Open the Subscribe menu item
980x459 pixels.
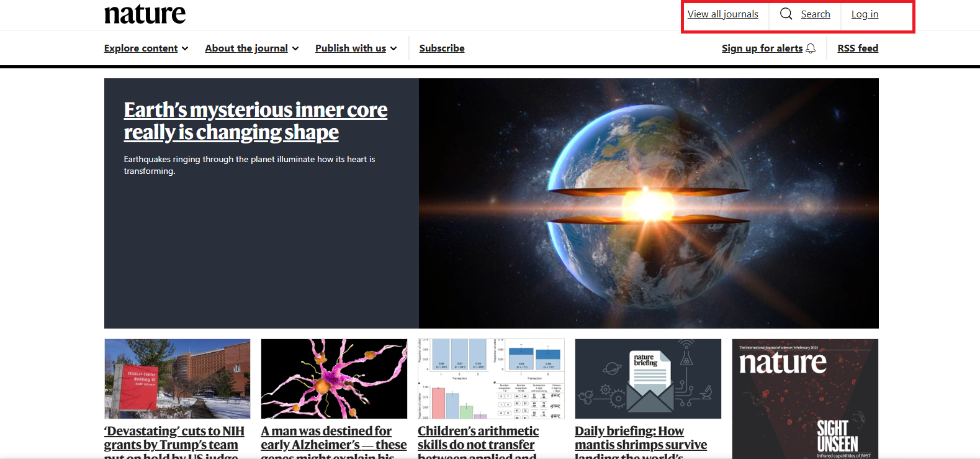point(441,48)
